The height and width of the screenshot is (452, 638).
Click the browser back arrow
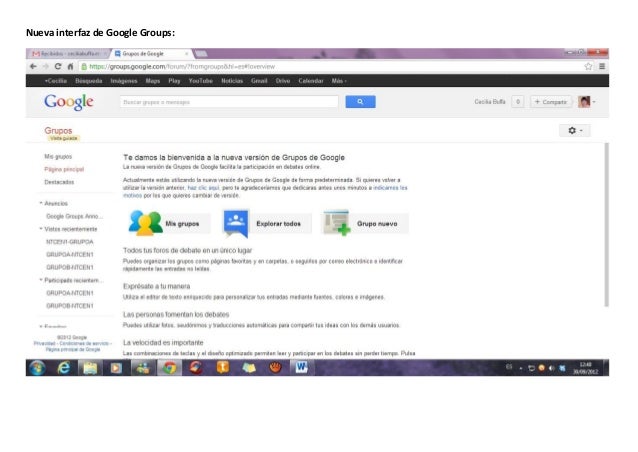tap(33, 66)
